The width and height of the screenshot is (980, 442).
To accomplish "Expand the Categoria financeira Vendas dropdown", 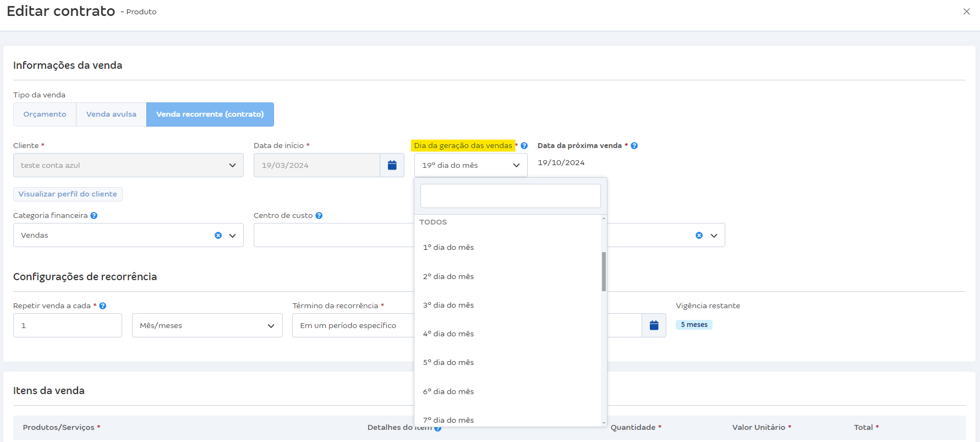I will coord(233,236).
